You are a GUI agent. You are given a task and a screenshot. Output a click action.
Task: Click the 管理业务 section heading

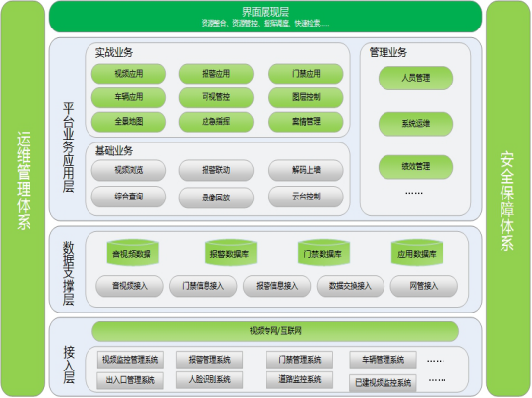(387, 52)
